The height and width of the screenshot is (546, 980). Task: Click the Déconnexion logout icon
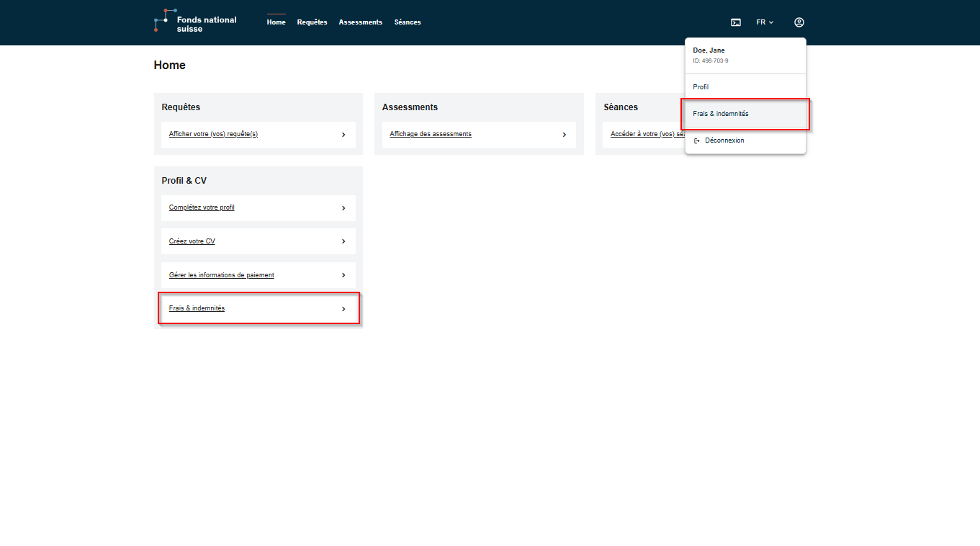pyautogui.click(x=696, y=140)
